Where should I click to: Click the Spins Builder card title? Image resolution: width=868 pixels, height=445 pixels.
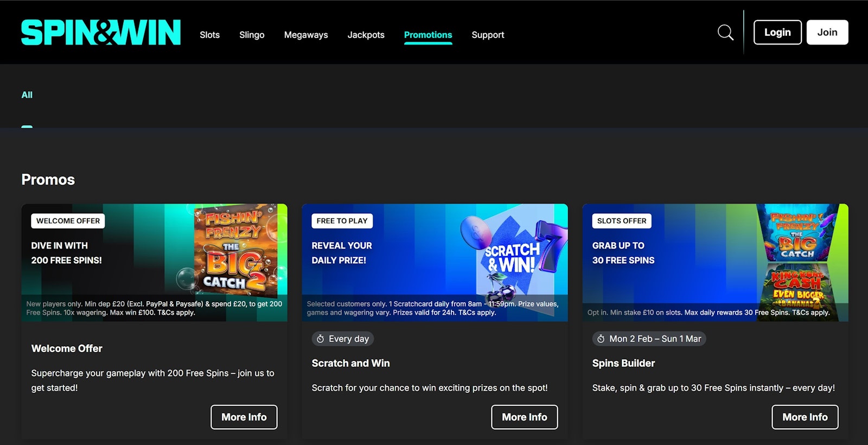click(623, 363)
